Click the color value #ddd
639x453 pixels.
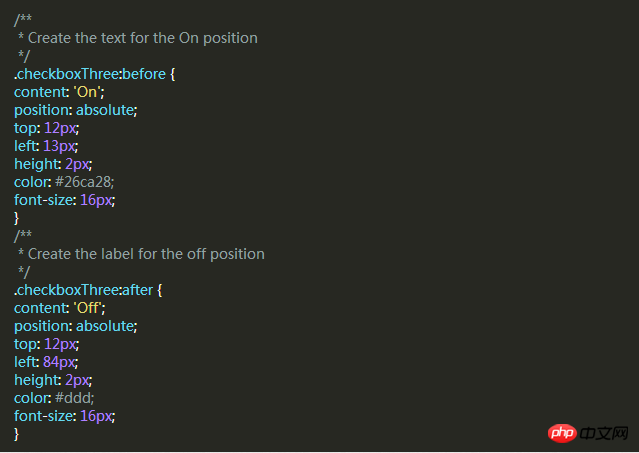point(75,398)
